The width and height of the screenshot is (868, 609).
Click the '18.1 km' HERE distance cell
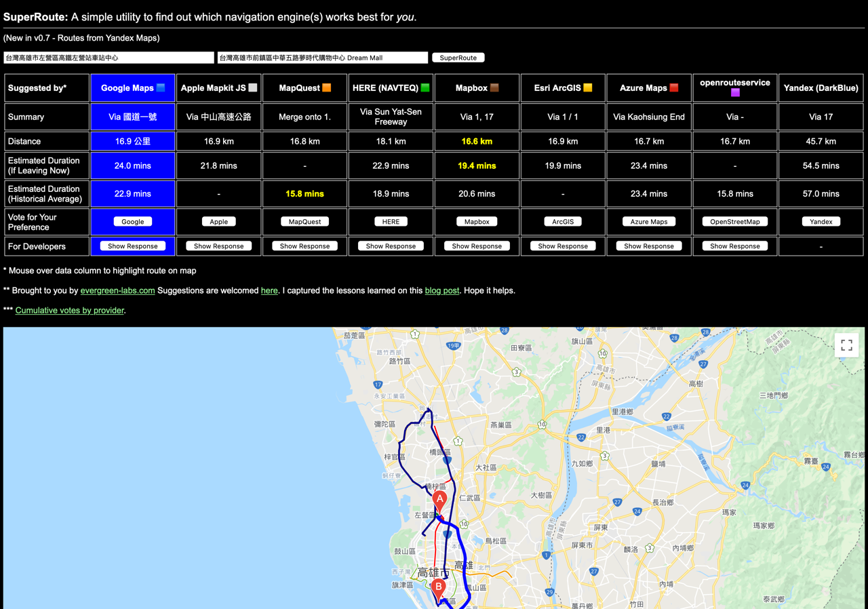(x=391, y=141)
